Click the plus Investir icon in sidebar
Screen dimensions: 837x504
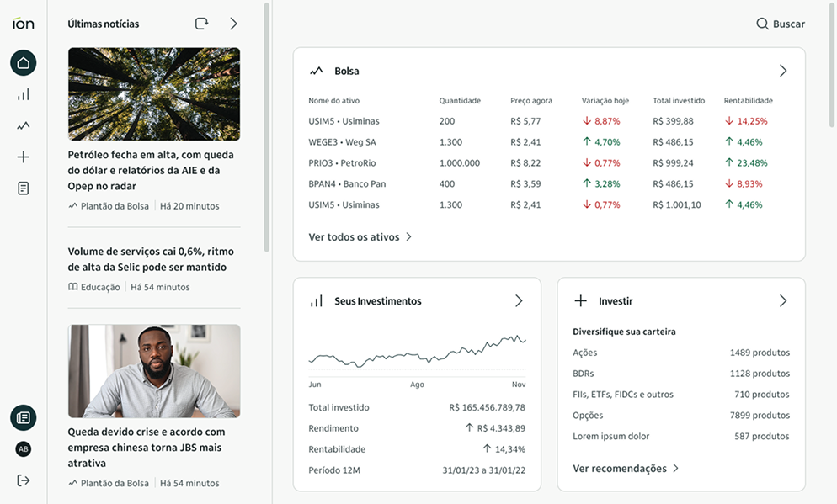(x=23, y=156)
